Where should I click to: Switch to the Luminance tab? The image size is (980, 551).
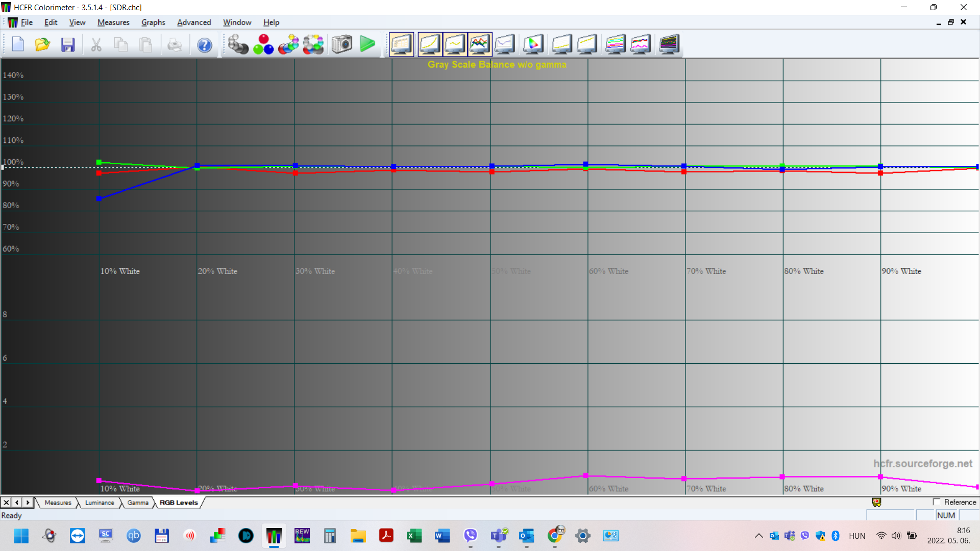tap(99, 503)
